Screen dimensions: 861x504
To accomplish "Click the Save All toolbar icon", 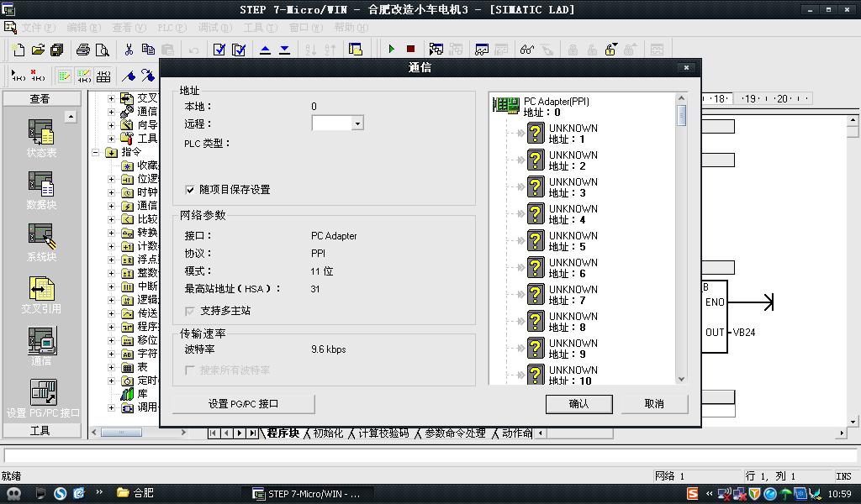I will pyautogui.click(x=56, y=50).
